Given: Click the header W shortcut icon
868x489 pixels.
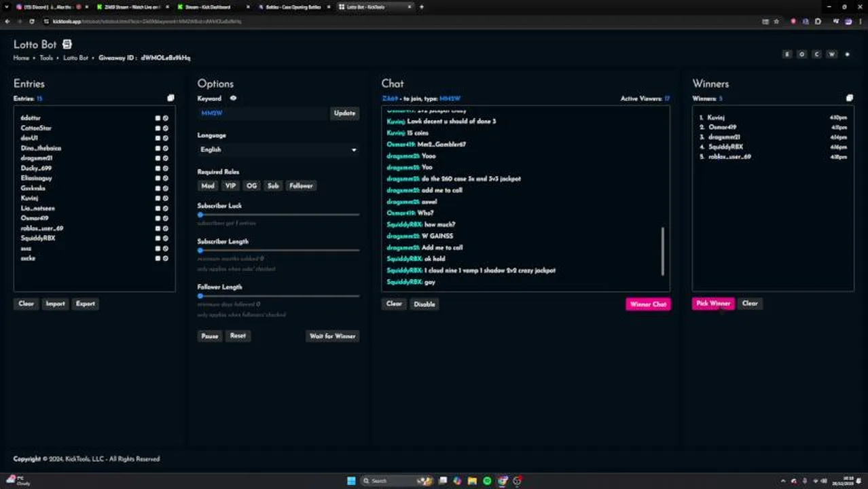Looking at the screenshot, I should 831,54.
